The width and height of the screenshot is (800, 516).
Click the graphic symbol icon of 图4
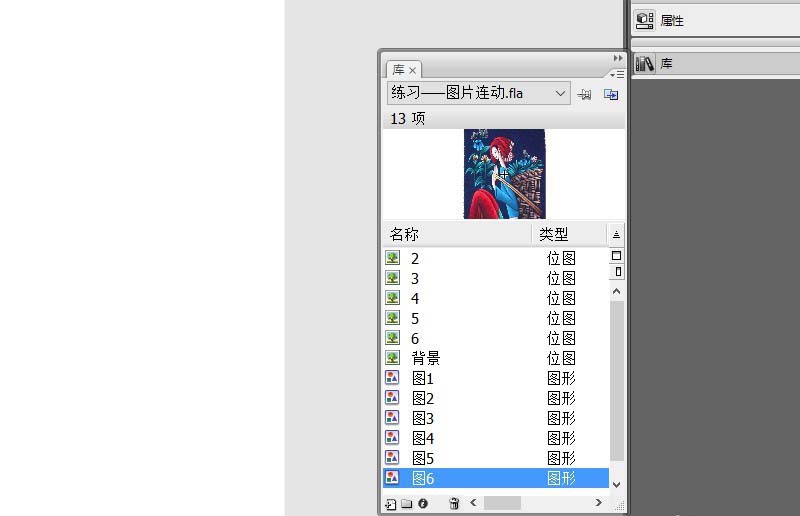click(x=392, y=437)
